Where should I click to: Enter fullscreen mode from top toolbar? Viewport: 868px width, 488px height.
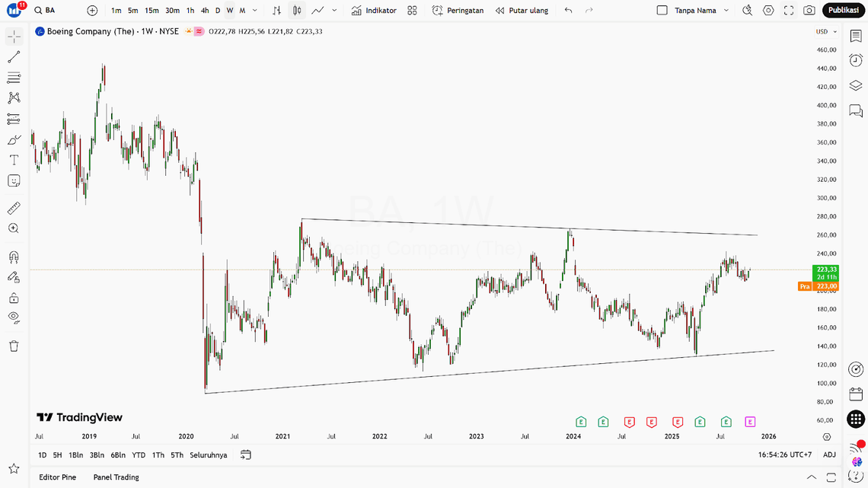pos(789,11)
